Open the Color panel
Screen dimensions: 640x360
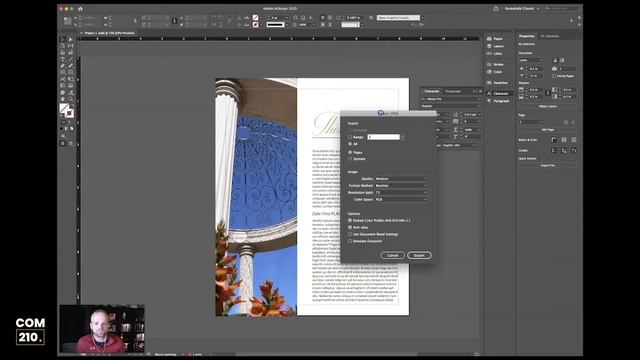click(x=495, y=72)
